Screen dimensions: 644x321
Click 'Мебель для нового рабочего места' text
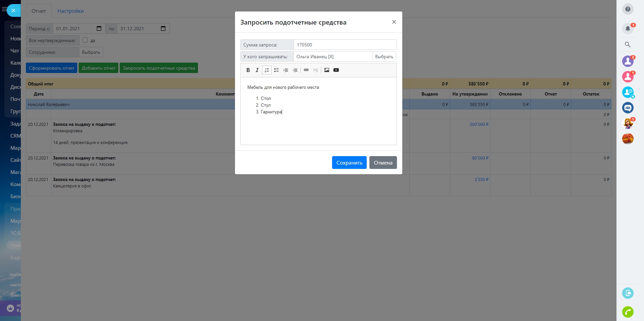point(283,87)
